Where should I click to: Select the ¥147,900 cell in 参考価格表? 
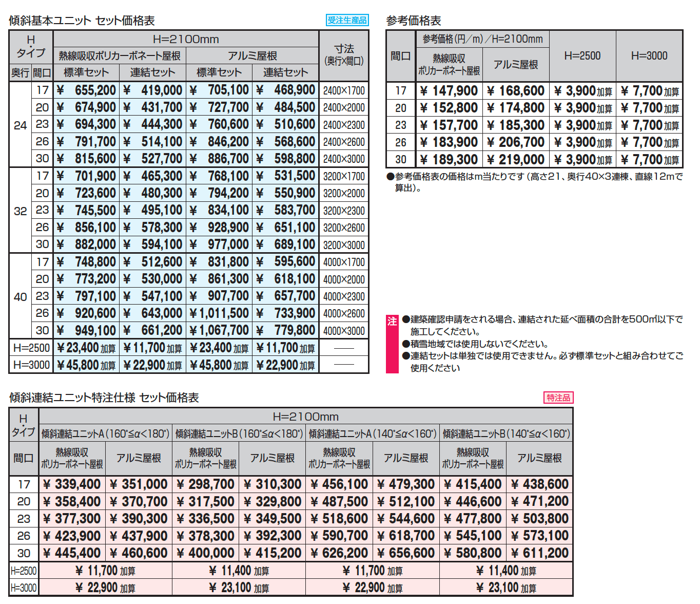(x=449, y=90)
